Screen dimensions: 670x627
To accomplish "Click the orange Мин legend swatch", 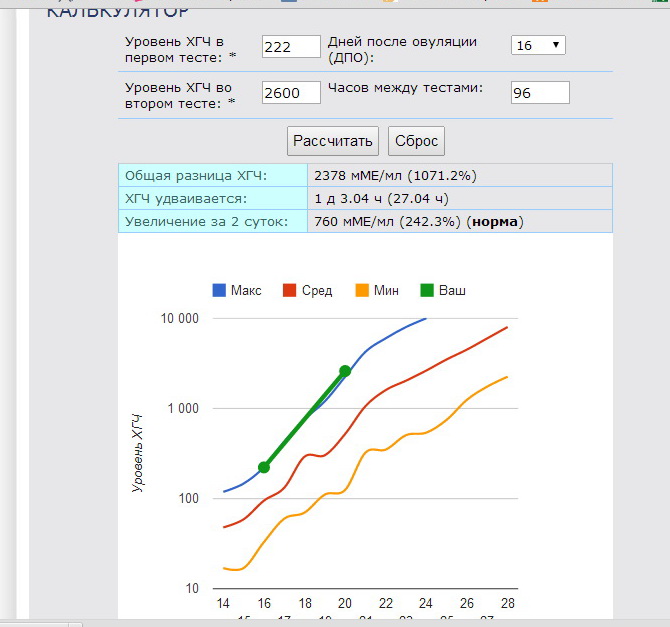I will [362, 291].
